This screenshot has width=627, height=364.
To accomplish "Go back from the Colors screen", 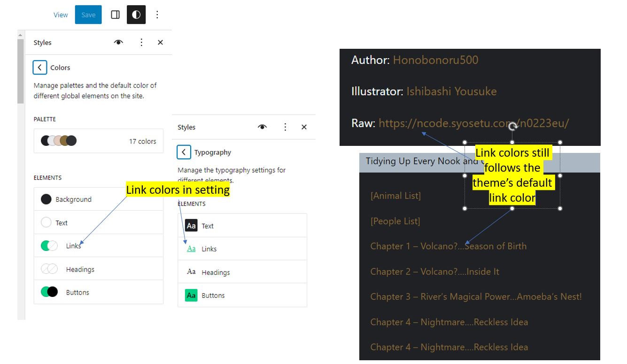I will click(x=40, y=68).
